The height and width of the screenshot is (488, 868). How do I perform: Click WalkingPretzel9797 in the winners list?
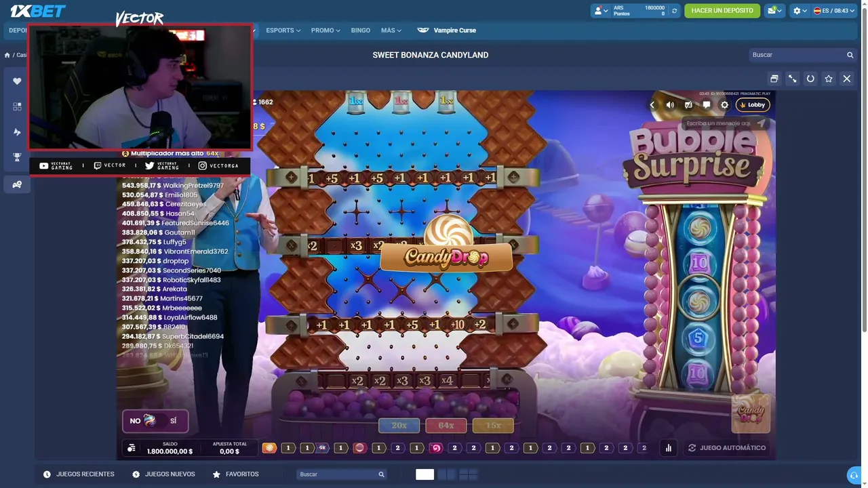[193, 186]
